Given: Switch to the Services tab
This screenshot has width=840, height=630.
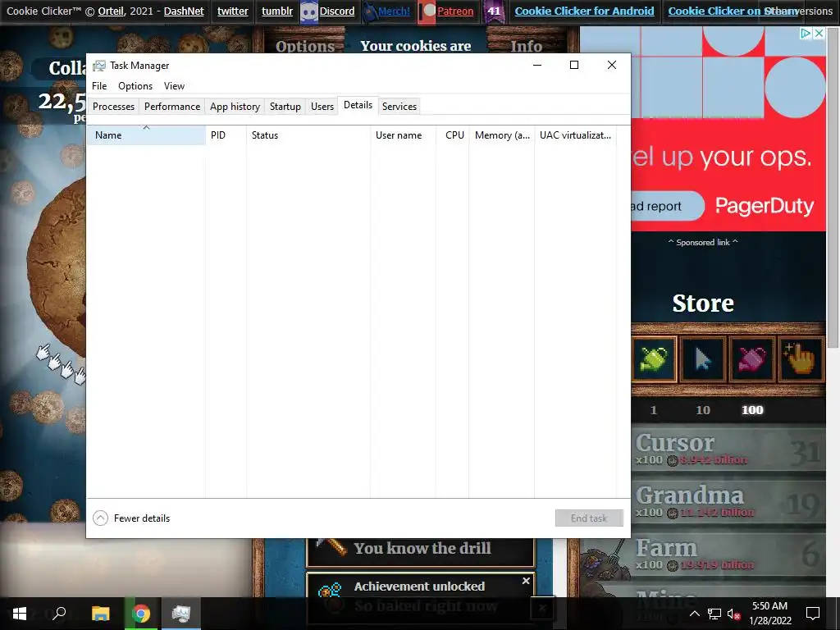Looking at the screenshot, I should pyautogui.click(x=399, y=106).
